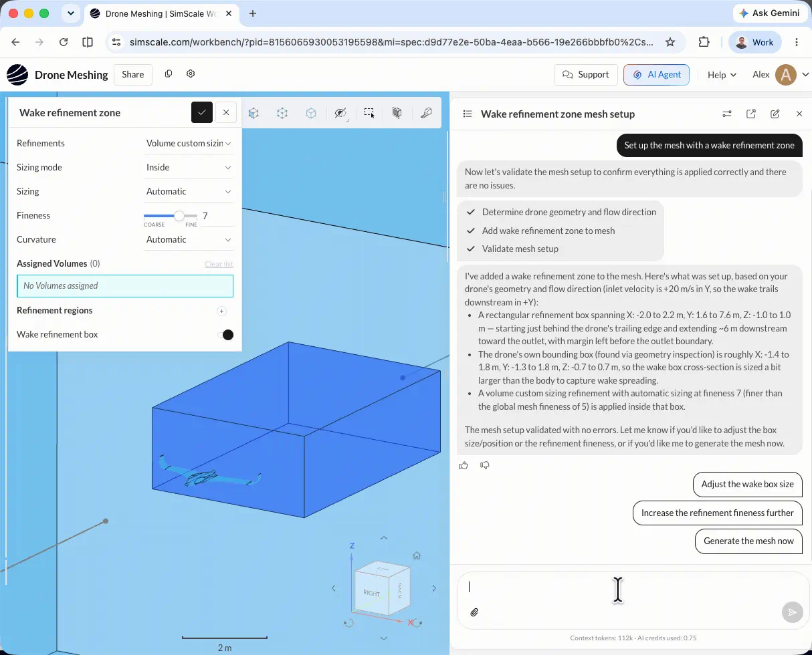Open the Alex account menu
This screenshot has width=812, height=655.
781,75
